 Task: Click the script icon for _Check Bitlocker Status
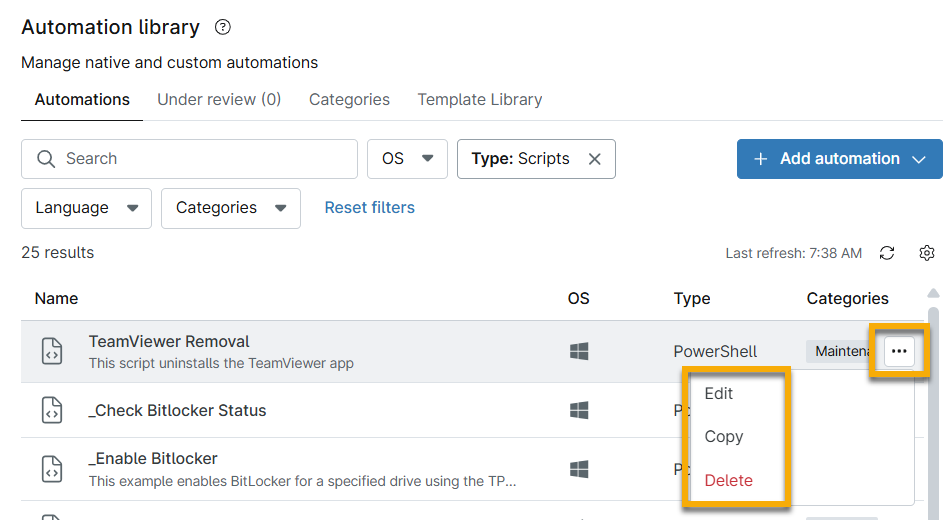coord(52,410)
